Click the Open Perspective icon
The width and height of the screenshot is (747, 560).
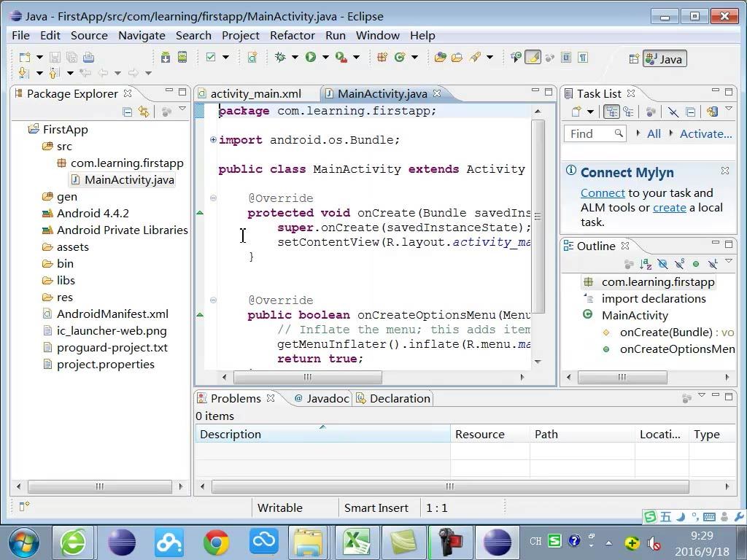[x=633, y=59]
